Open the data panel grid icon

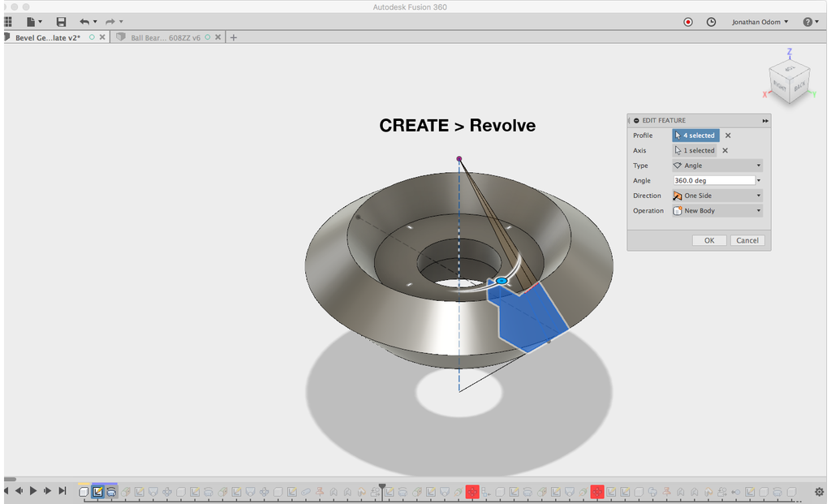[7, 22]
